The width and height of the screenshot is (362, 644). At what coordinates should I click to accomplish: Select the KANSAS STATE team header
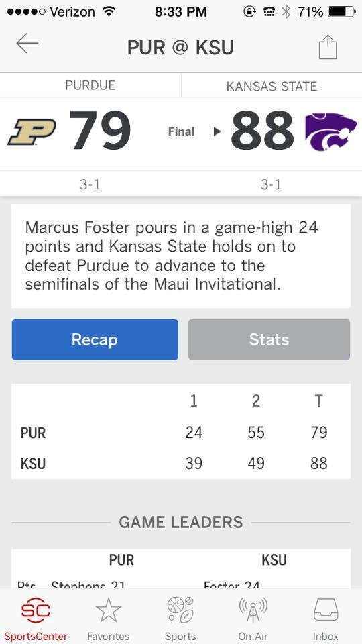pos(271,86)
